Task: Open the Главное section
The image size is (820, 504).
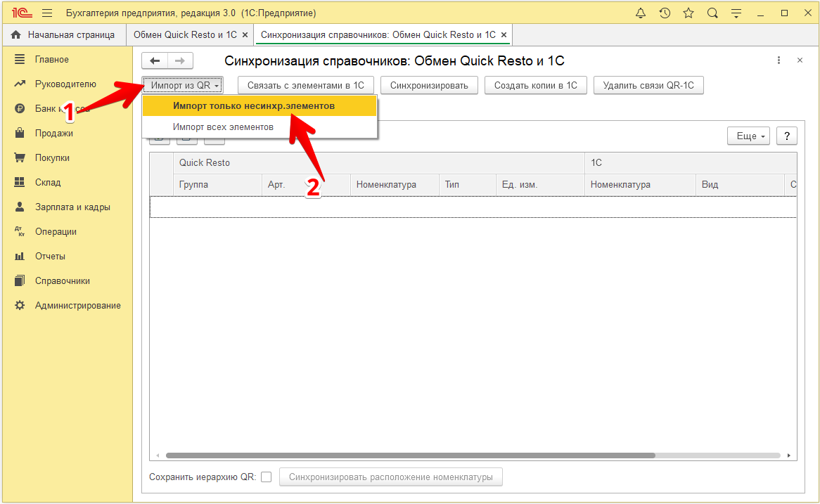Action: 52,59
